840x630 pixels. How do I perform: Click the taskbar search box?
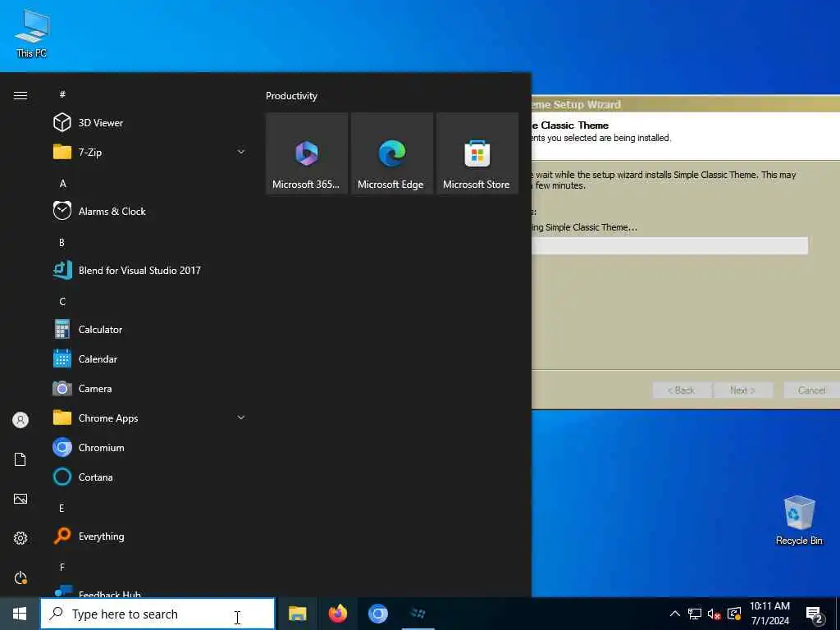(x=157, y=614)
